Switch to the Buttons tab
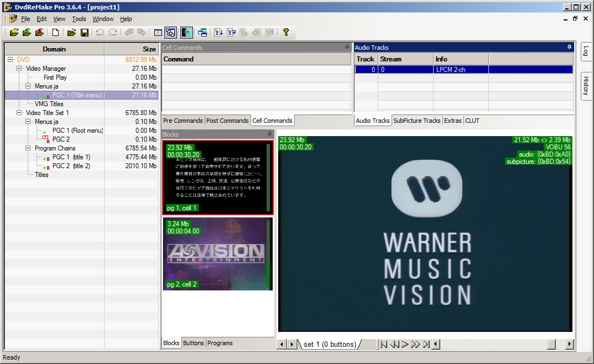Screen dimensions: 594x364 pos(193,343)
